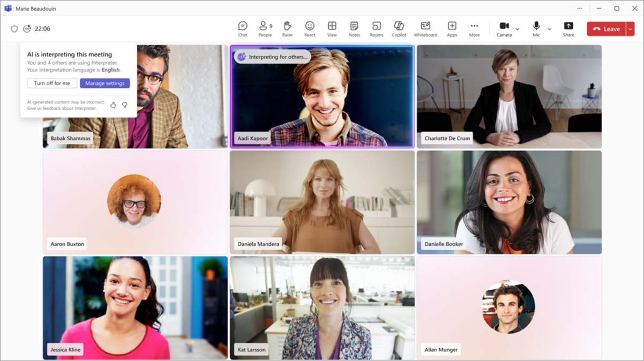
Task: Raise your hand
Action: coord(287,28)
